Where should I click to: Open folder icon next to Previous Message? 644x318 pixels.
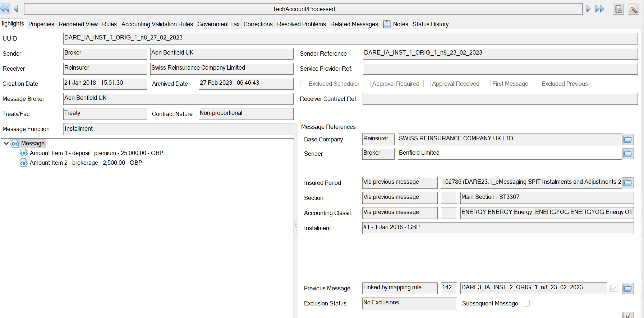click(x=627, y=288)
